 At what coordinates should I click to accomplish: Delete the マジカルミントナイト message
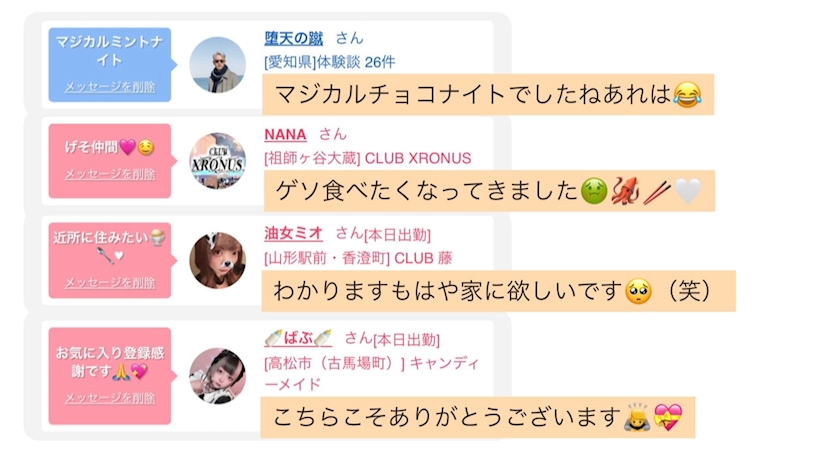point(110,87)
